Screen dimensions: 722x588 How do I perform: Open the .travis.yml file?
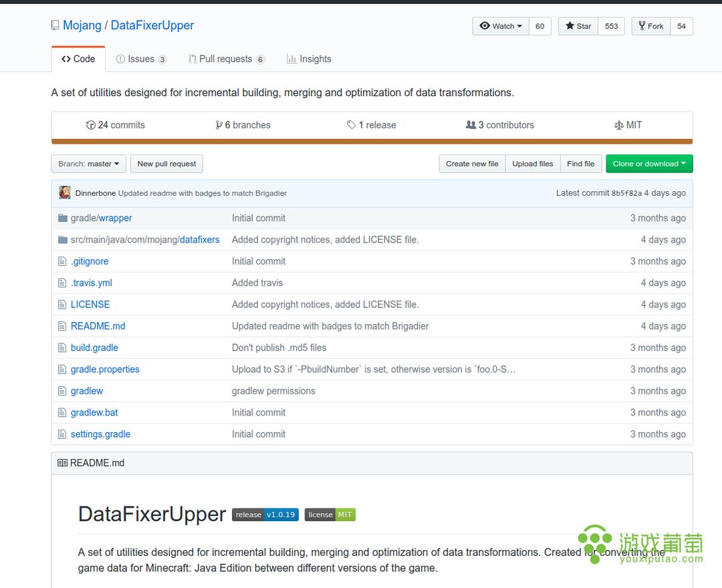point(92,283)
